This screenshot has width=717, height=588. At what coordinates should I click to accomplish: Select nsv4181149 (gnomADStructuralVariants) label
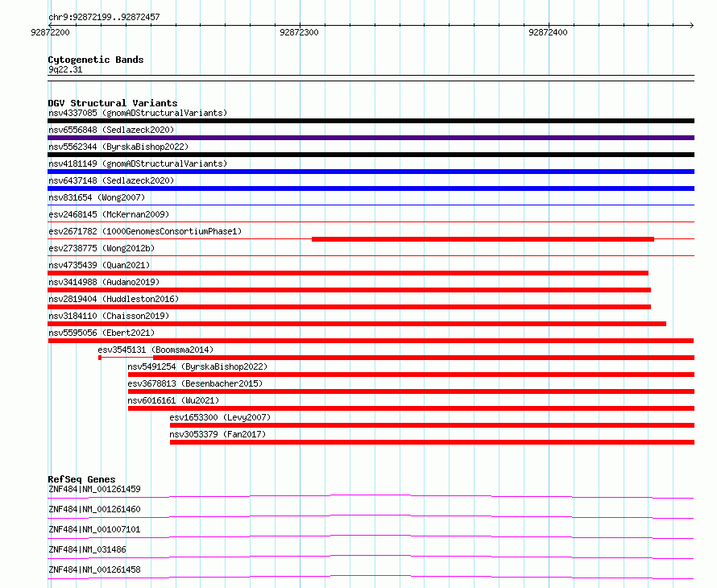(x=138, y=164)
